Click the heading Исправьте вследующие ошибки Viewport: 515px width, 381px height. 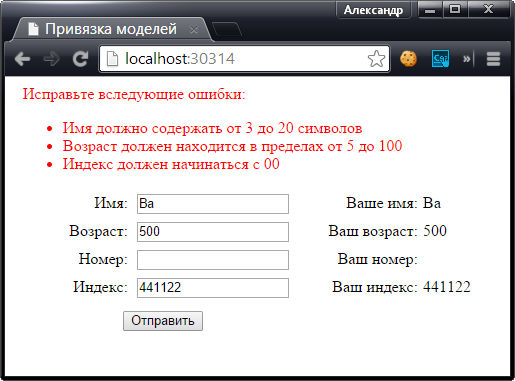tap(134, 94)
